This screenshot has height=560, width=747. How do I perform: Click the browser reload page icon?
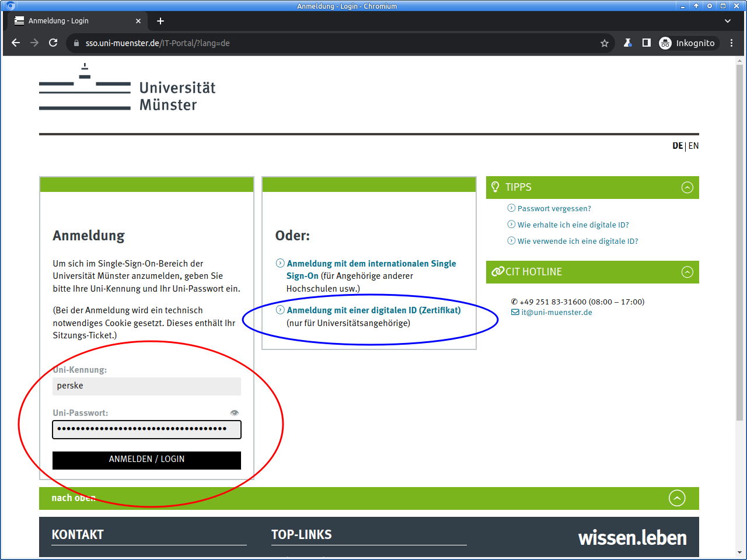(53, 43)
